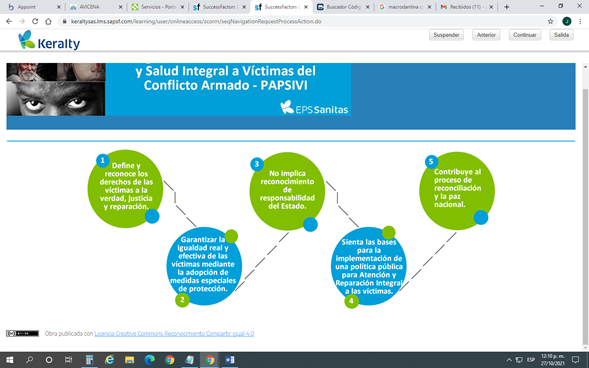The height and width of the screenshot is (368, 589).
Task: Change the ESP input language
Action: pyautogui.click(x=530, y=360)
